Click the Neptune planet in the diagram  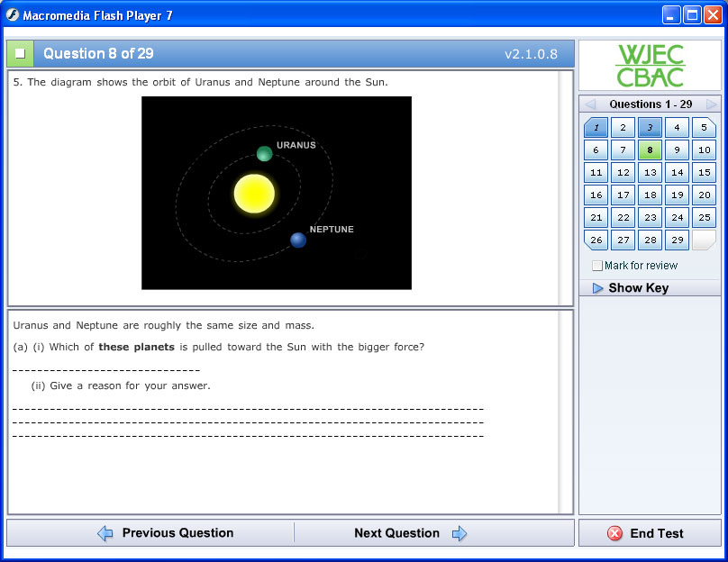tap(298, 240)
